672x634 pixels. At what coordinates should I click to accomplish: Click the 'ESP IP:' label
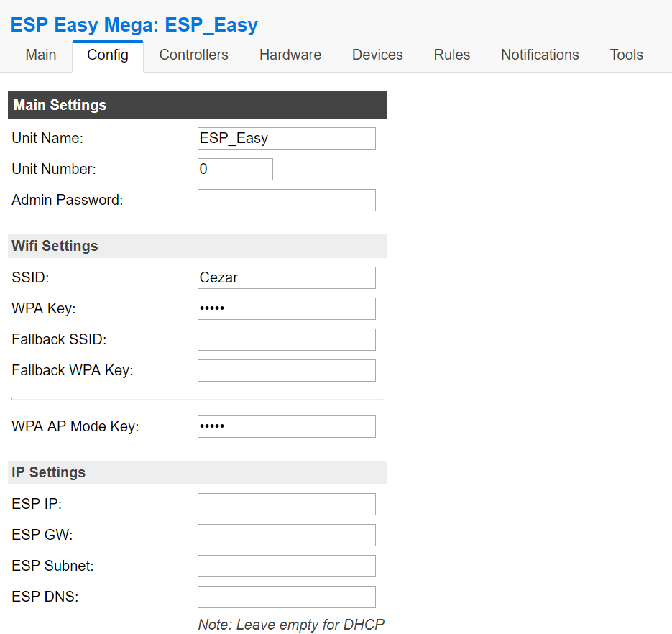37,504
